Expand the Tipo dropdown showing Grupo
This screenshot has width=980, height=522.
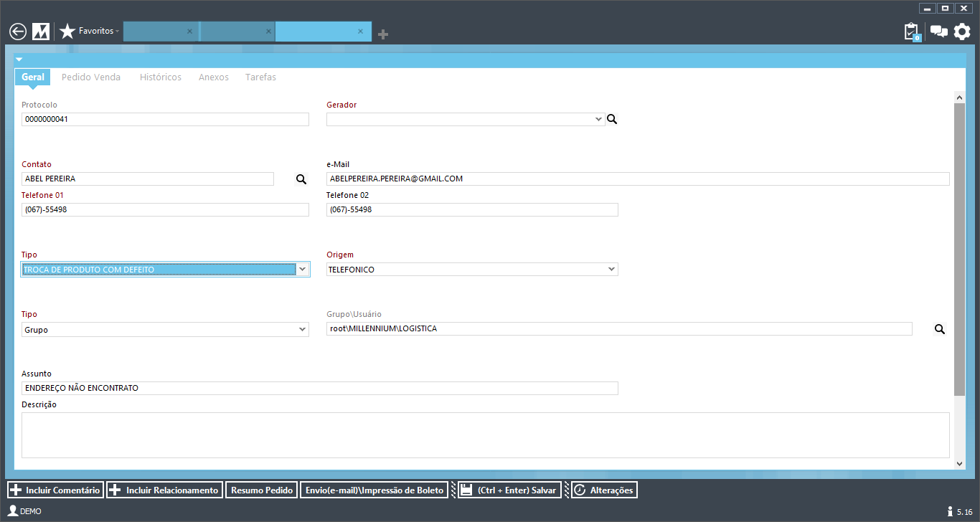tap(302, 329)
